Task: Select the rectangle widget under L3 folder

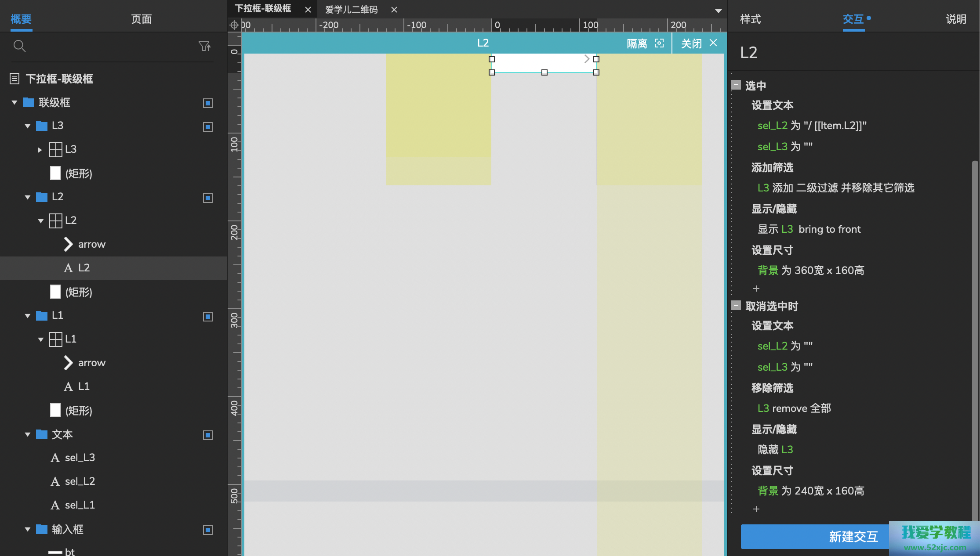Action: click(55, 173)
